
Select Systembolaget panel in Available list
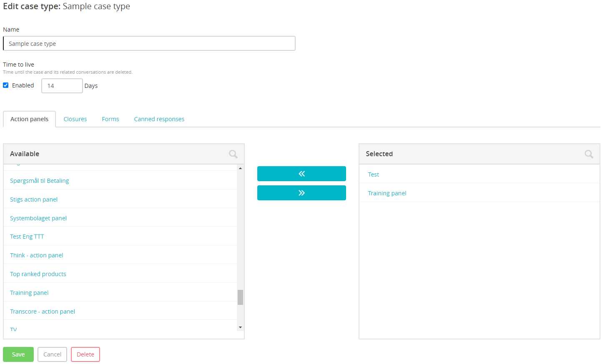(x=38, y=218)
